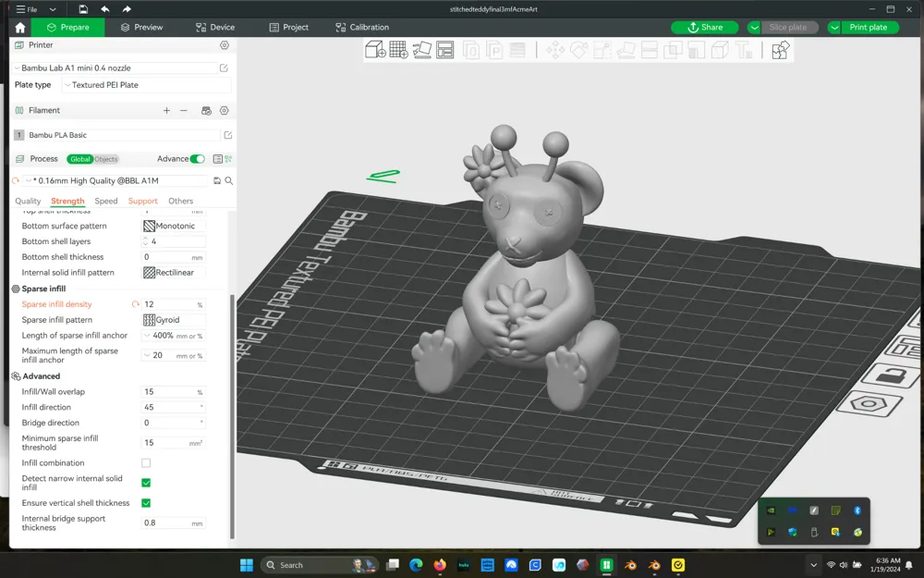Uncheck Ensure vertical shell thickness

[x=145, y=502]
